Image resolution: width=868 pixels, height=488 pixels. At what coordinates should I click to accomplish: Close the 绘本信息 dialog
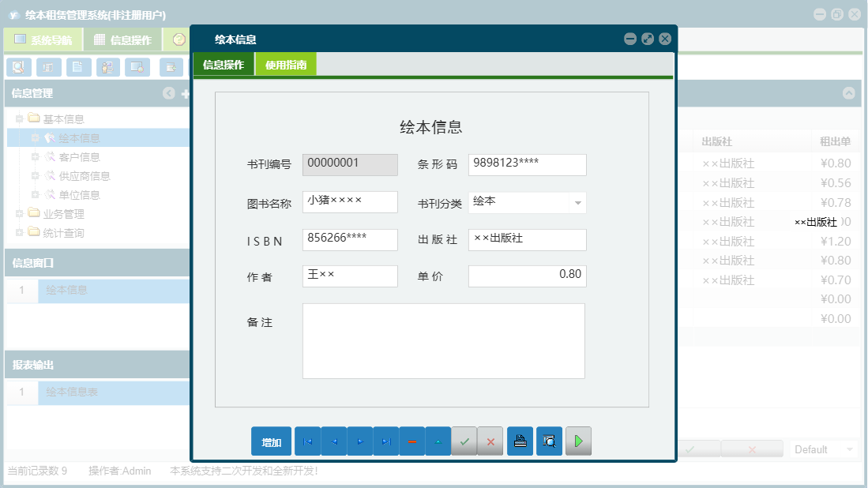point(665,39)
